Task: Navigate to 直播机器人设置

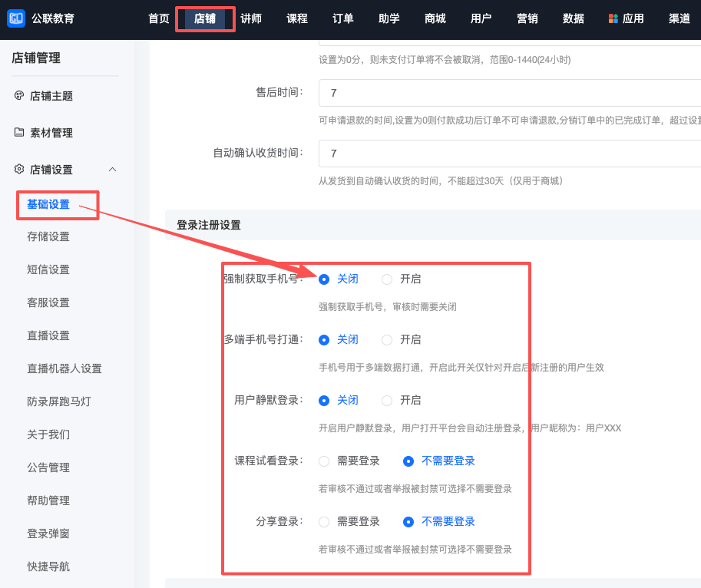Action: pos(64,368)
